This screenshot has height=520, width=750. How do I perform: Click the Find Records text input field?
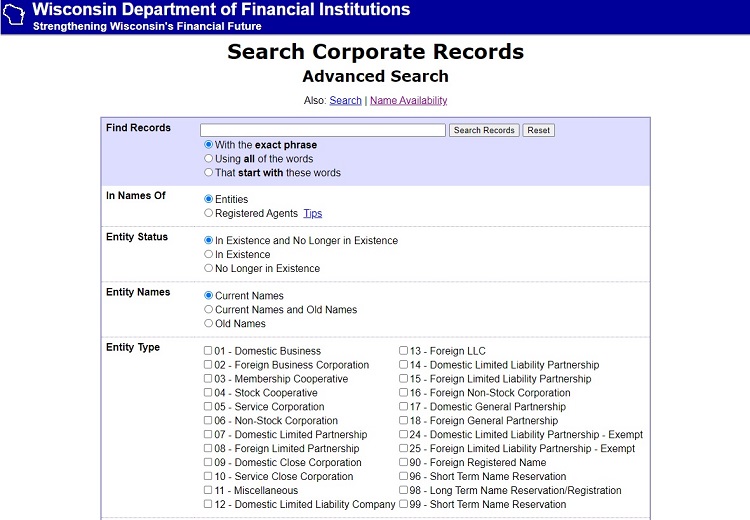[x=323, y=130]
